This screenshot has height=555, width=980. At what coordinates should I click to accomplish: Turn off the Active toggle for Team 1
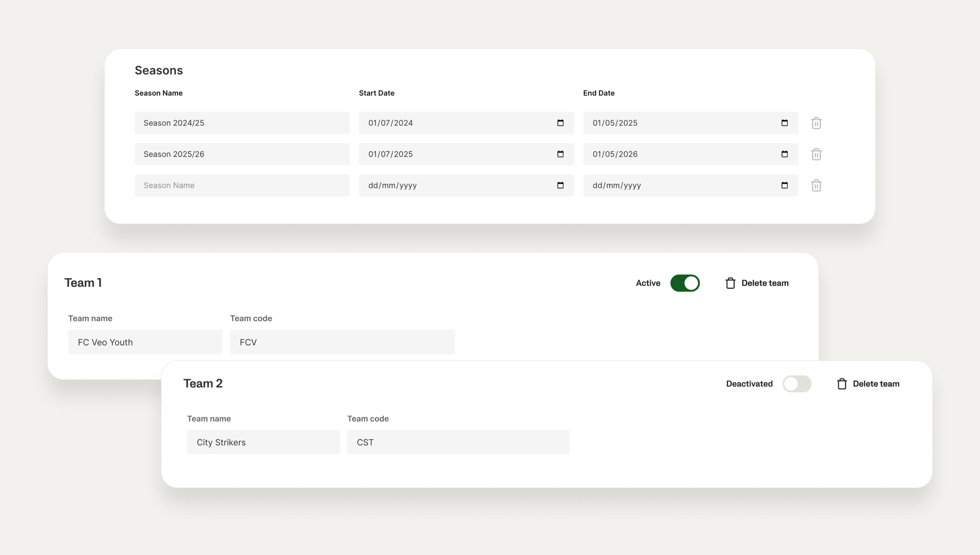685,283
